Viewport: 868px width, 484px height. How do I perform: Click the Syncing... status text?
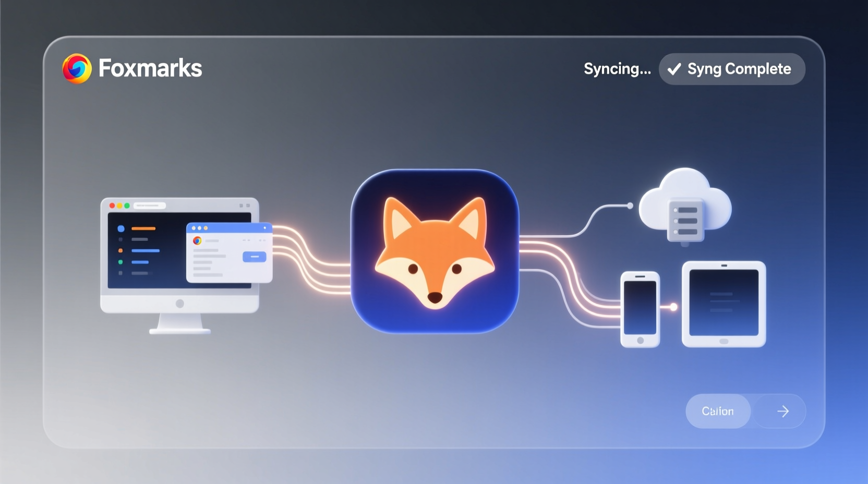pyautogui.click(x=617, y=69)
